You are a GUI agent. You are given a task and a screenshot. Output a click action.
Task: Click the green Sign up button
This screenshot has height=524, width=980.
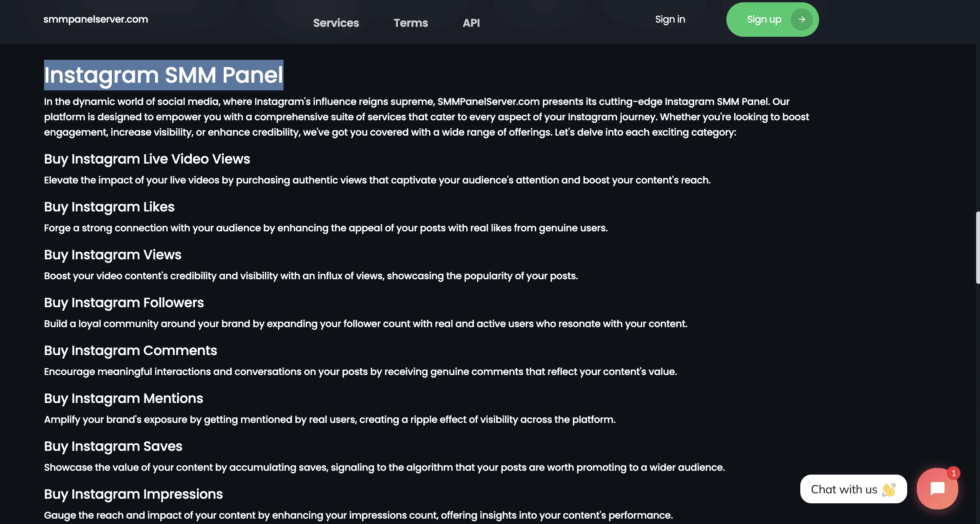point(772,20)
